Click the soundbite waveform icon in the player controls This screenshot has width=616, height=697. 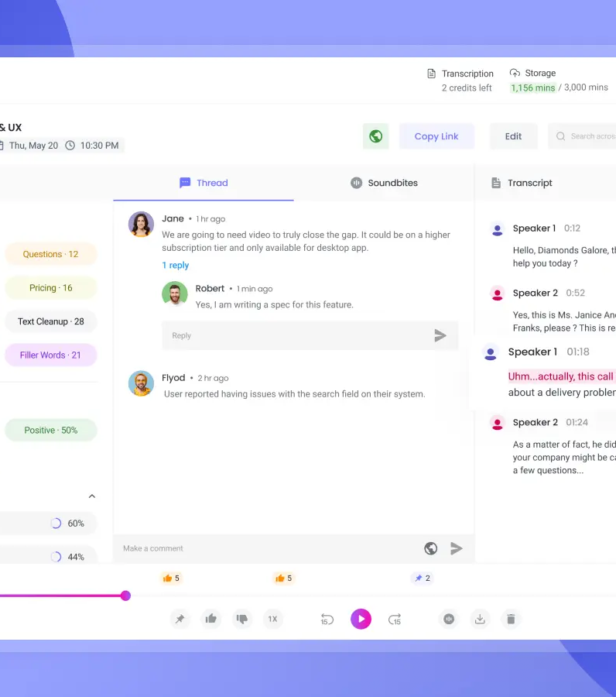pos(449,619)
